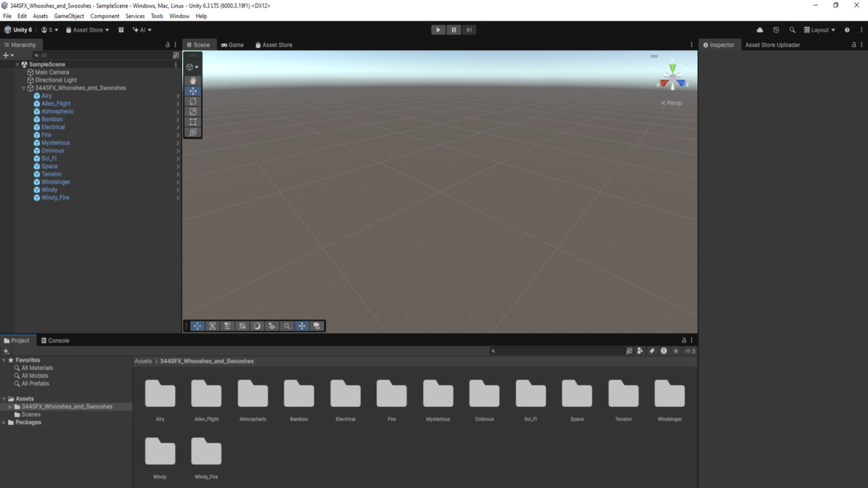The image size is (868, 488).
Task: Open the Asset Store dropdown in toolbar
Action: pos(88,30)
